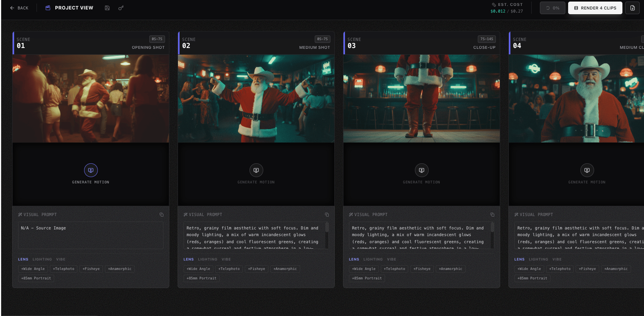Image resolution: width=644 pixels, height=316 pixels.
Task: Add the Anamorphic lens tag to Scene 03
Action: click(450, 269)
